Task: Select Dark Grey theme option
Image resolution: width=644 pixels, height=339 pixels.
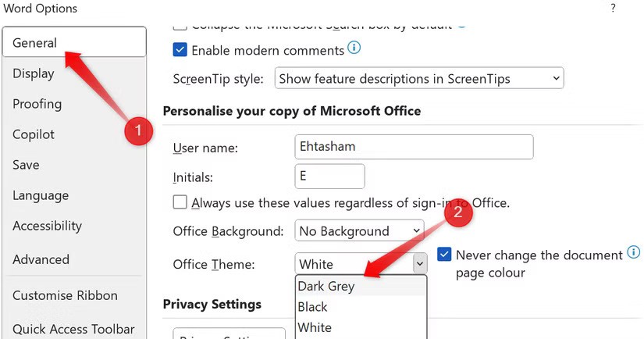Action: pos(326,286)
